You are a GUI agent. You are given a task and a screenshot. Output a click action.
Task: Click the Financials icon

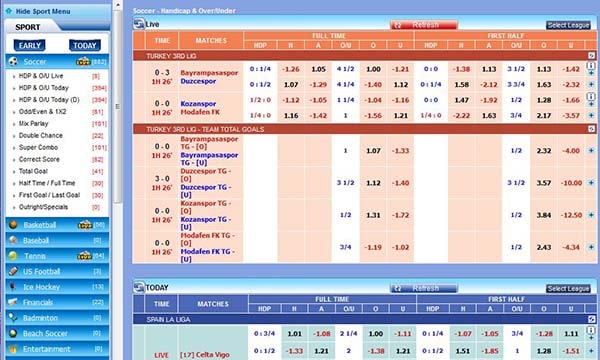(13, 302)
